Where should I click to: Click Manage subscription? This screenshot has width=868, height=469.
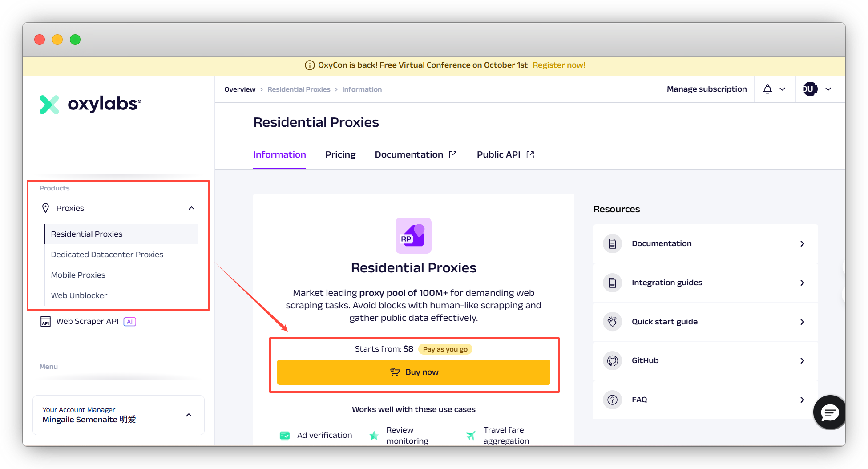707,89
